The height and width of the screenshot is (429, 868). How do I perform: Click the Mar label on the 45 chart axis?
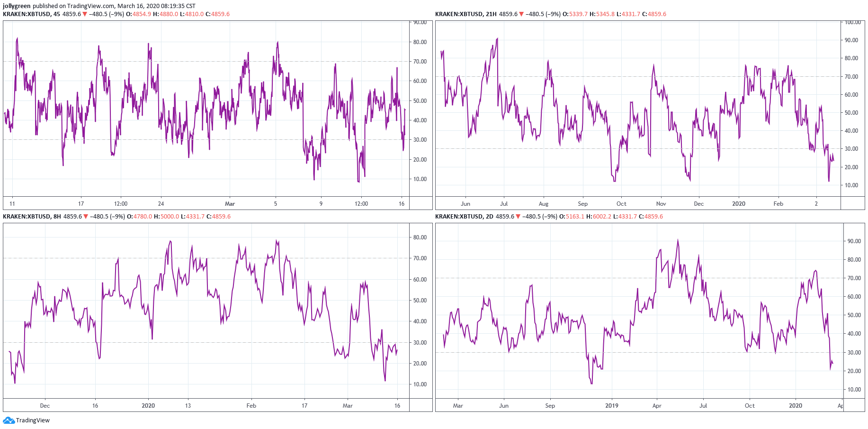pos(230,204)
